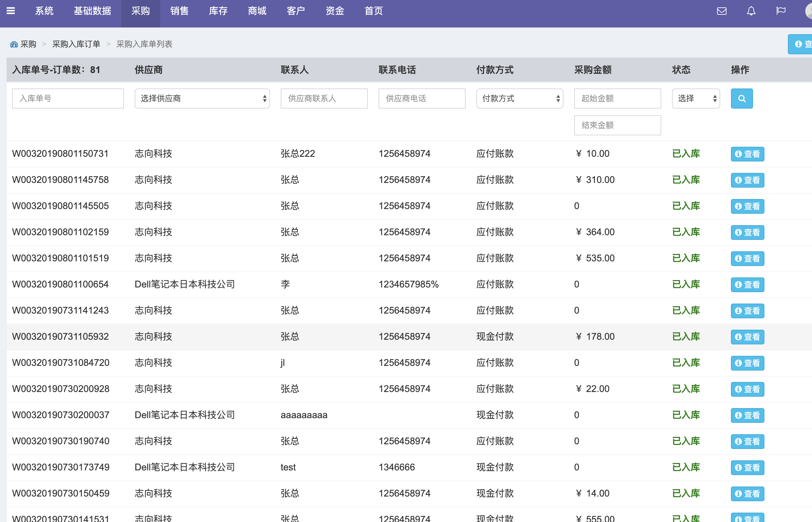812x522 pixels.
Task: Click the 供应商联系人 input field
Action: click(x=324, y=99)
